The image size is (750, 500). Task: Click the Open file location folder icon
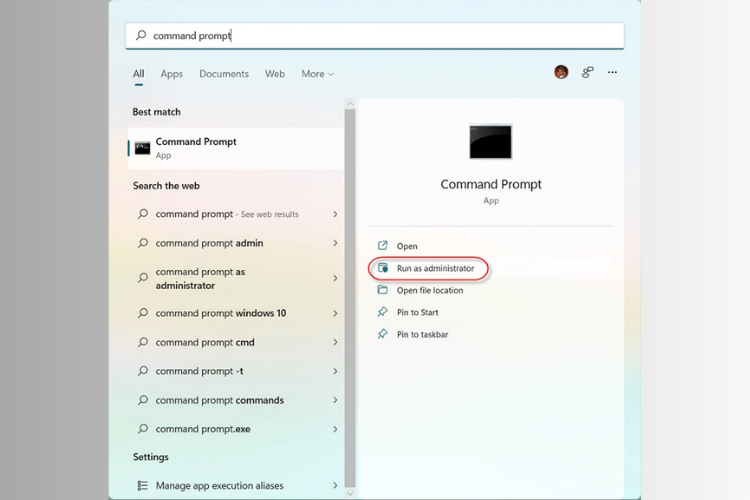pyautogui.click(x=383, y=290)
